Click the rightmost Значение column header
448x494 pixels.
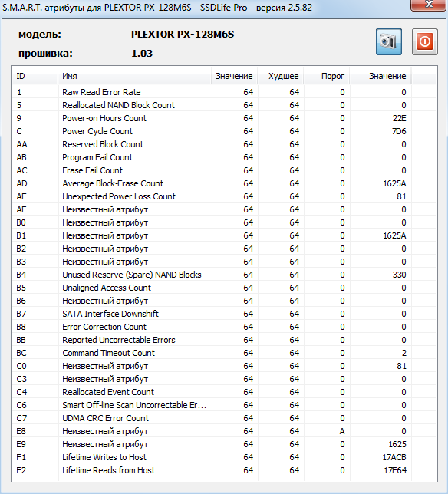(x=380, y=76)
